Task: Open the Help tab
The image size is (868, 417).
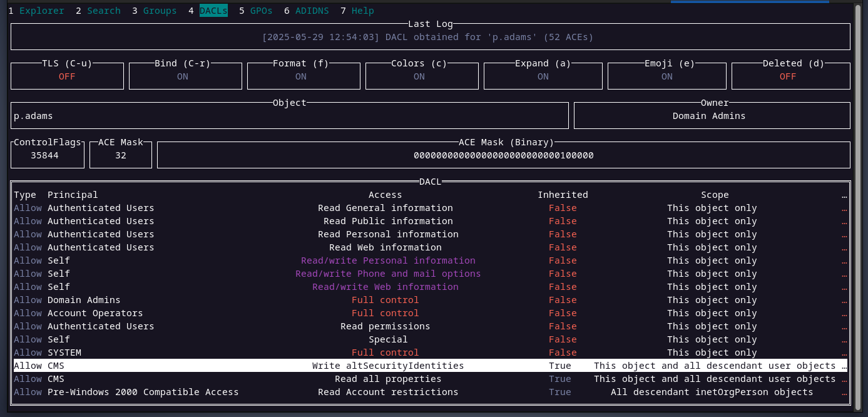Action: pyautogui.click(x=362, y=11)
